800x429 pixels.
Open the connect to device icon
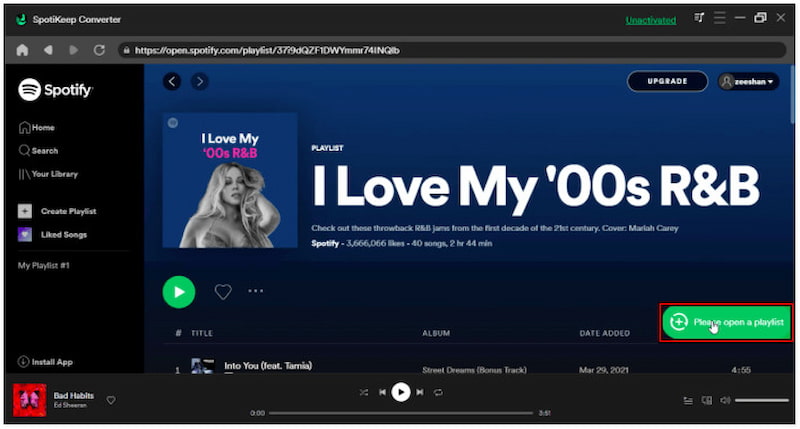point(707,400)
